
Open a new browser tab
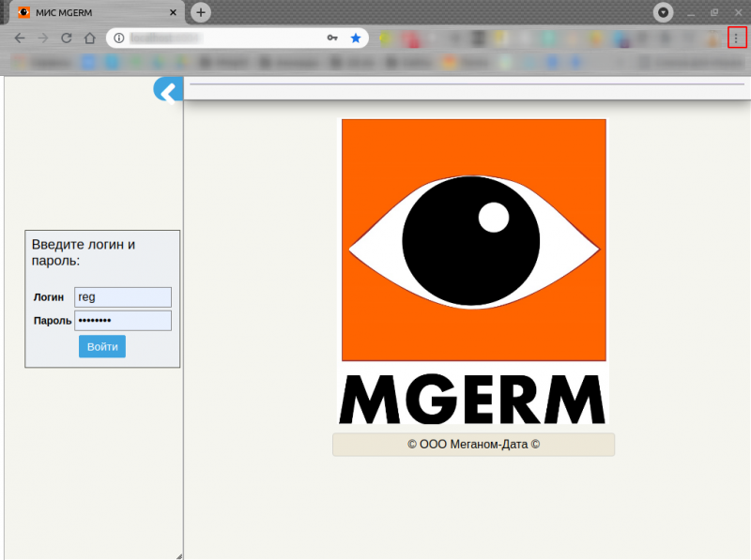pos(201,12)
